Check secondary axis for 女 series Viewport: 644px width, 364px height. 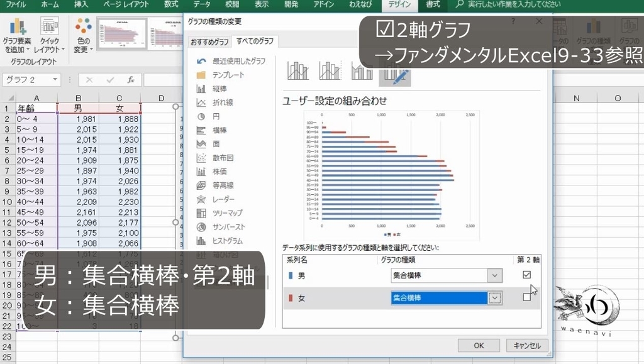pos(526,297)
